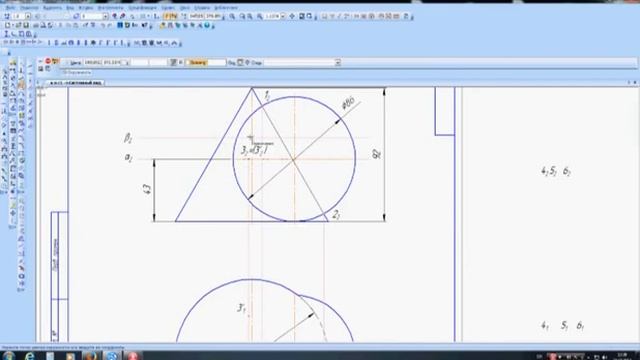Image resolution: width=640 pixels, height=360 pixels.
Task: Open the Редактор menu
Action: tap(29, 8)
